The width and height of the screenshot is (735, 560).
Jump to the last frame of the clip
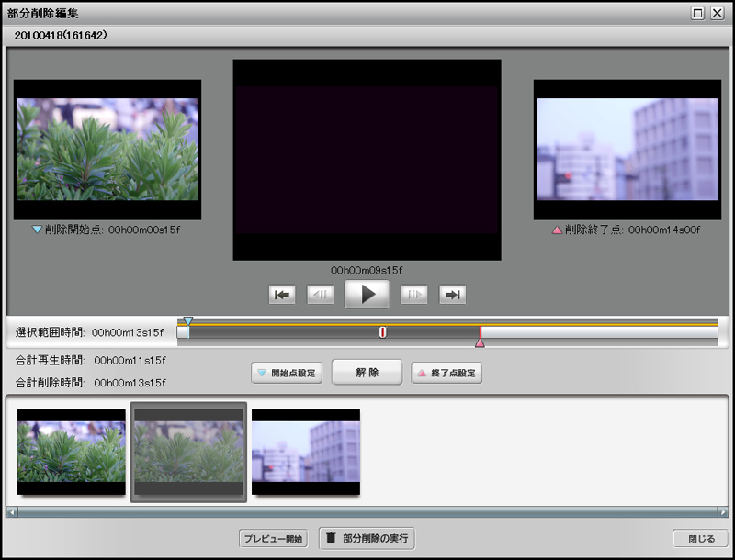(x=453, y=294)
